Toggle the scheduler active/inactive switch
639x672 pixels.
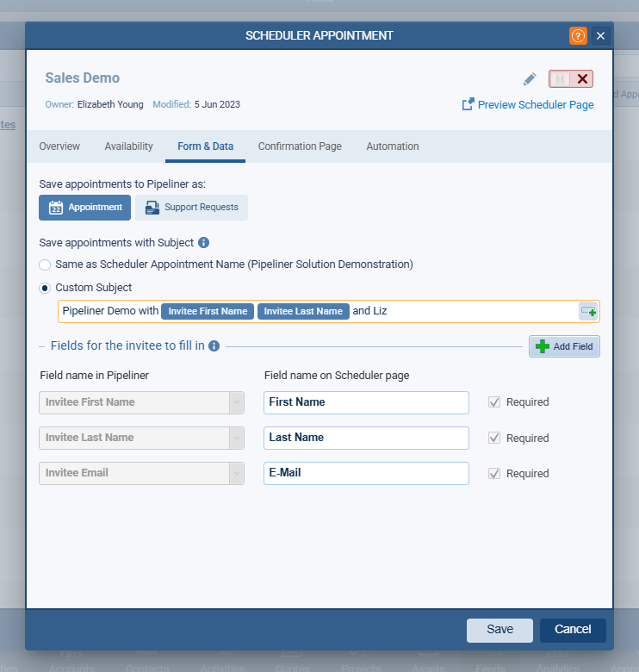click(x=571, y=79)
